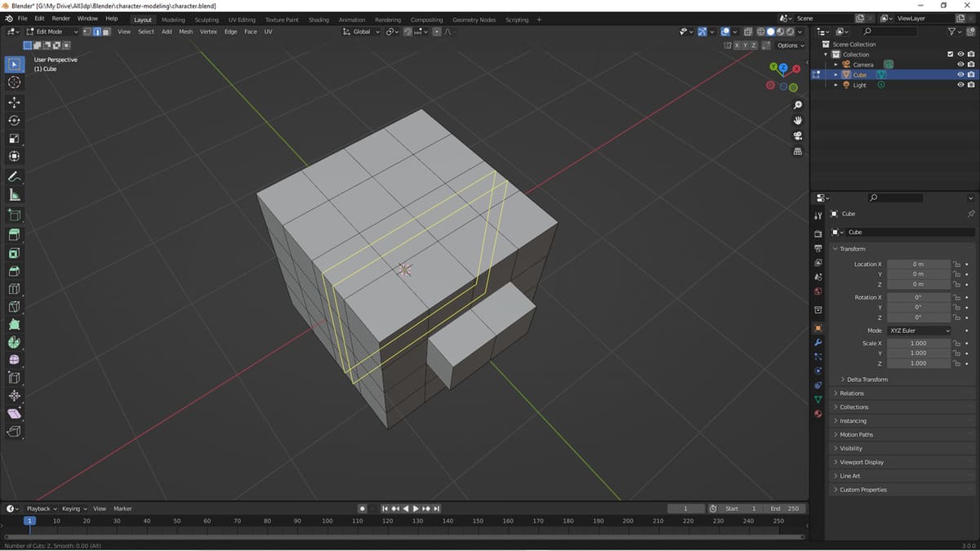The height and width of the screenshot is (551, 980).
Task: Activate the Scale tool
Action: pos(14,139)
